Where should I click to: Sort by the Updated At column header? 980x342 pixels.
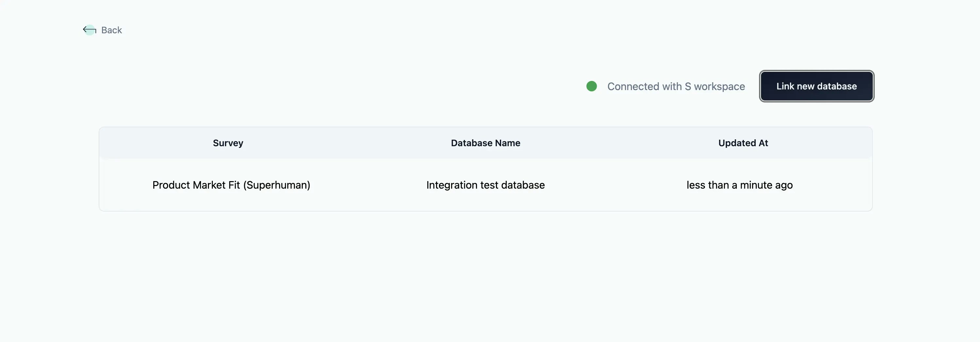point(743,143)
